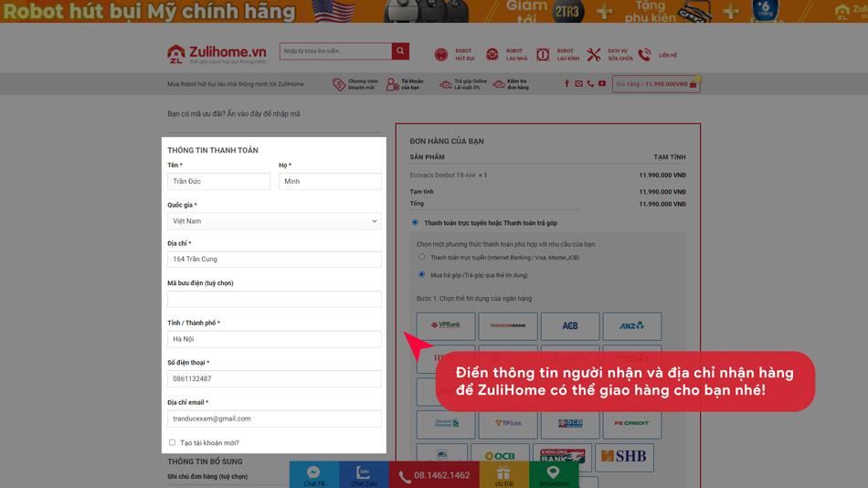Click the Ưu Đãi gift icon
The height and width of the screenshot is (488, 868).
(x=503, y=472)
